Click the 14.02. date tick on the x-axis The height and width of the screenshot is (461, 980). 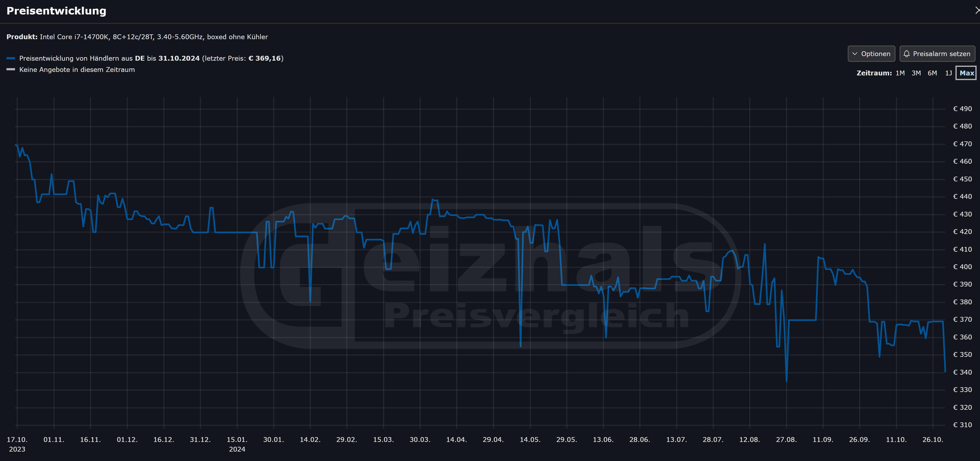pos(310,439)
